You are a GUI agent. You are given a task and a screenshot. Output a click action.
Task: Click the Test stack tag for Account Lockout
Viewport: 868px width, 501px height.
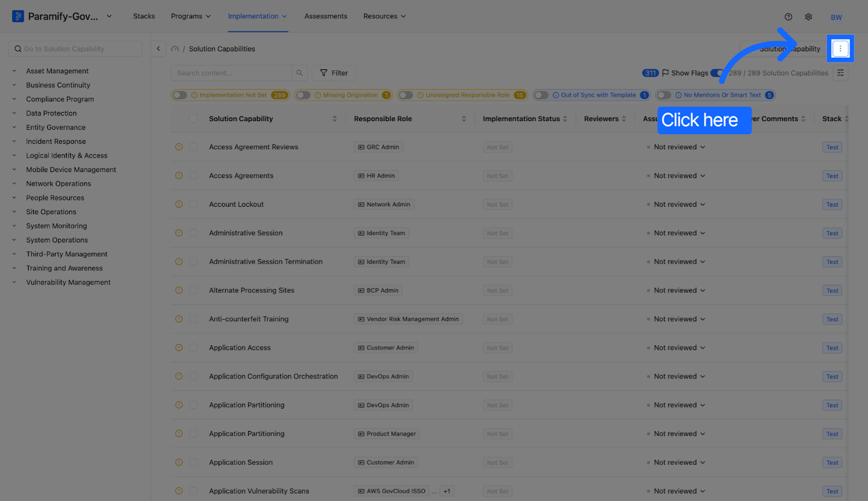click(832, 205)
